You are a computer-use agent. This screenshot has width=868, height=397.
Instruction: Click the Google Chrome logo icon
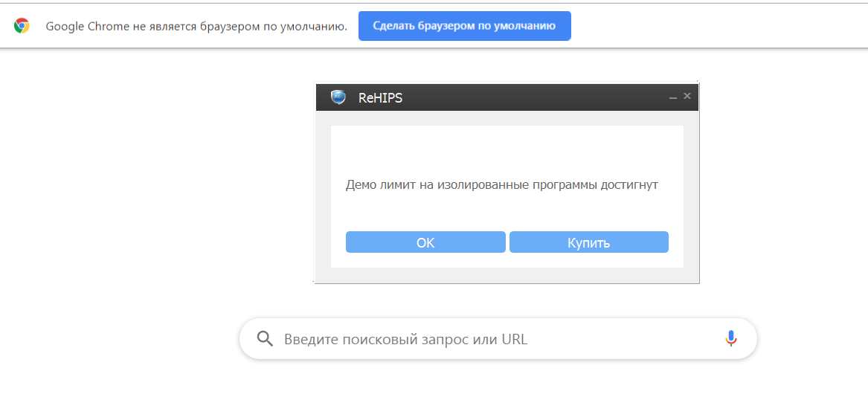click(22, 26)
